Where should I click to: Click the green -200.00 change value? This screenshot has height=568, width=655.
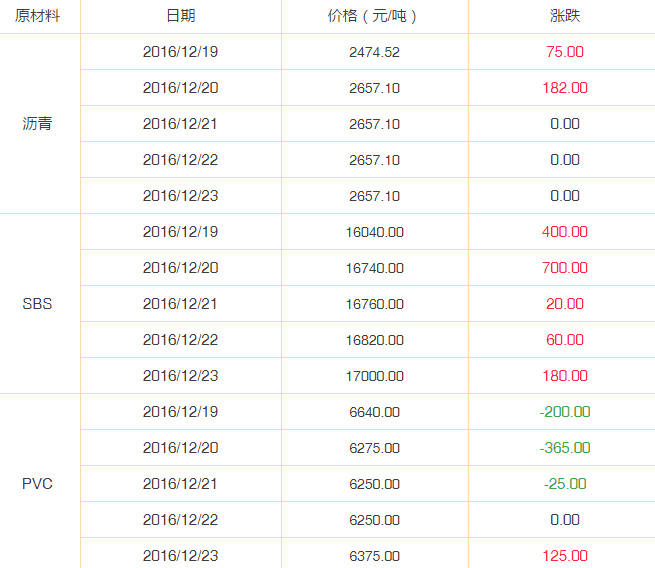[565, 412]
